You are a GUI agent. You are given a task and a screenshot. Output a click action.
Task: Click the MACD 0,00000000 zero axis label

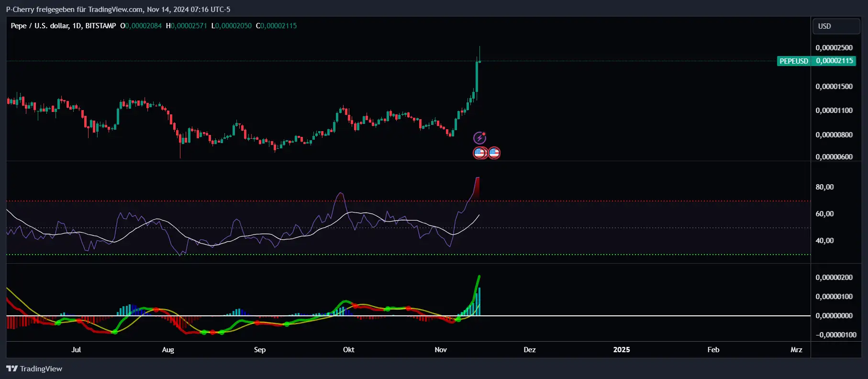point(834,316)
